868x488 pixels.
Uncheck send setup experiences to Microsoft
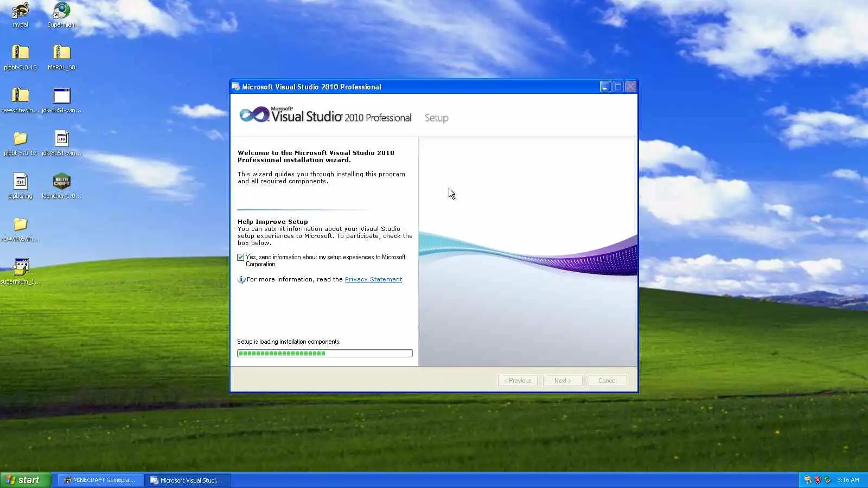(240, 258)
